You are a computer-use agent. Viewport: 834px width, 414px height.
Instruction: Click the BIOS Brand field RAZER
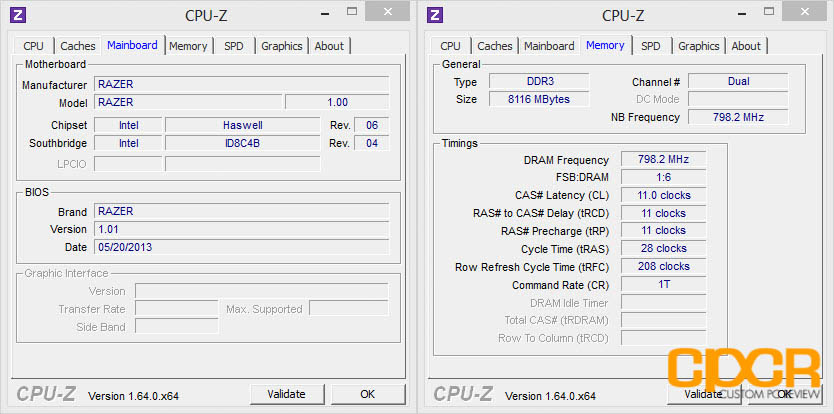coord(241,211)
